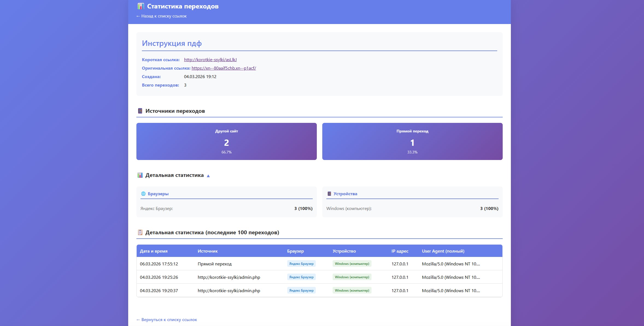Viewport: 644px width, 326px height.
Task: Click the clipboard icon before последние 100 переходов
Action: [140, 232]
